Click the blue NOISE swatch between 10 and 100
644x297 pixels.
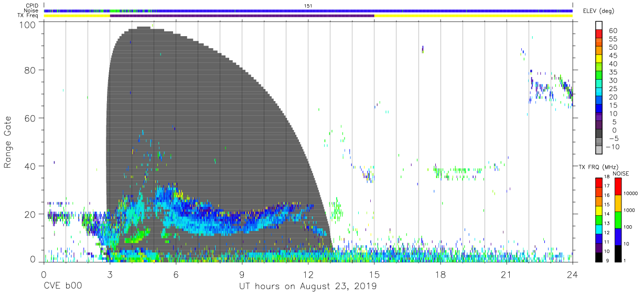coord(618,236)
